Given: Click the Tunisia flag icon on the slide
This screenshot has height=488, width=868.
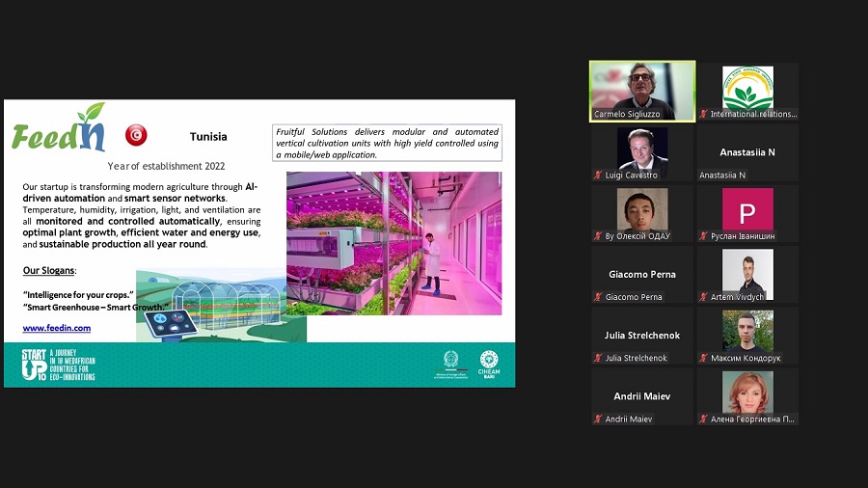Looking at the screenshot, I should pos(136,134).
